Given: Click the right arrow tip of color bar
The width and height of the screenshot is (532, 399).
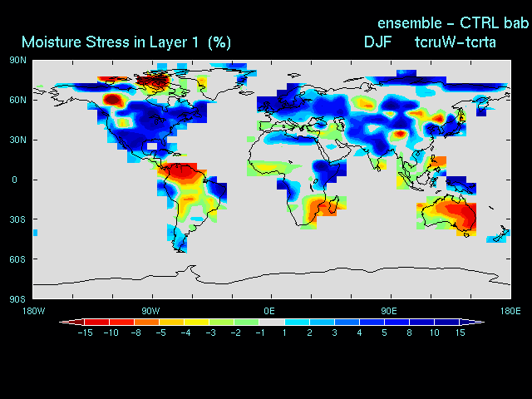Looking at the screenshot, I should pos(484,322).
